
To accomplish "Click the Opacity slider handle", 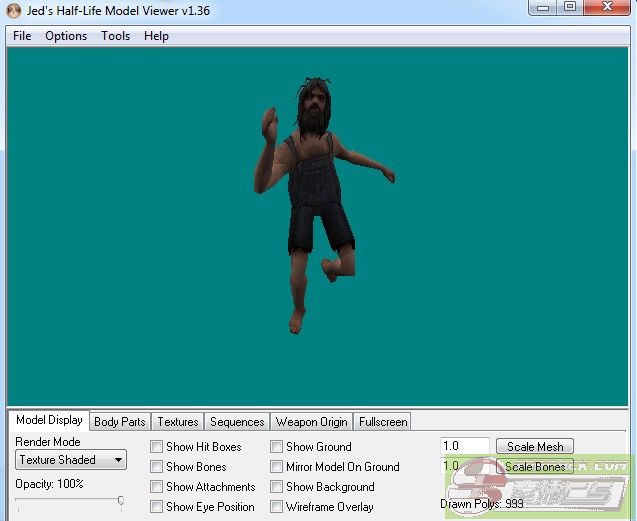I will pyautogui.click(x=121, y=501).
